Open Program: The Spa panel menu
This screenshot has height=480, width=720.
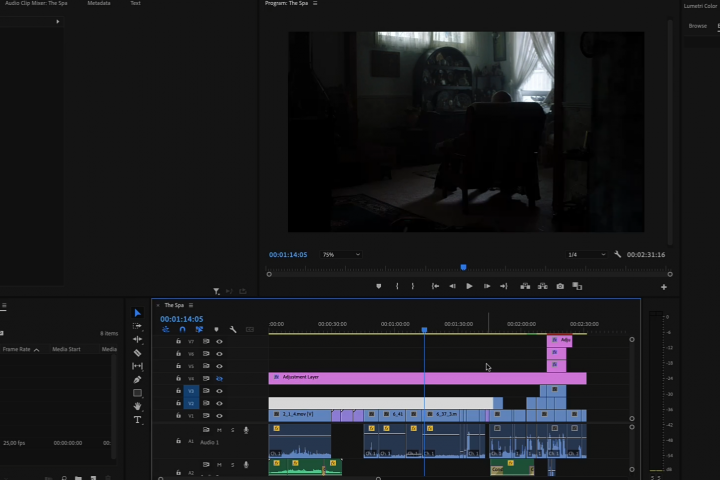point(315,3)
